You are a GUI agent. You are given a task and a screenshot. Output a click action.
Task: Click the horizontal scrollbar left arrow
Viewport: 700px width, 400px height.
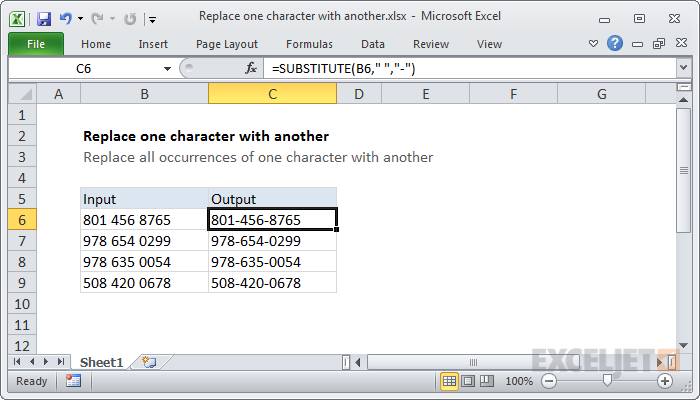coord(358,362)
